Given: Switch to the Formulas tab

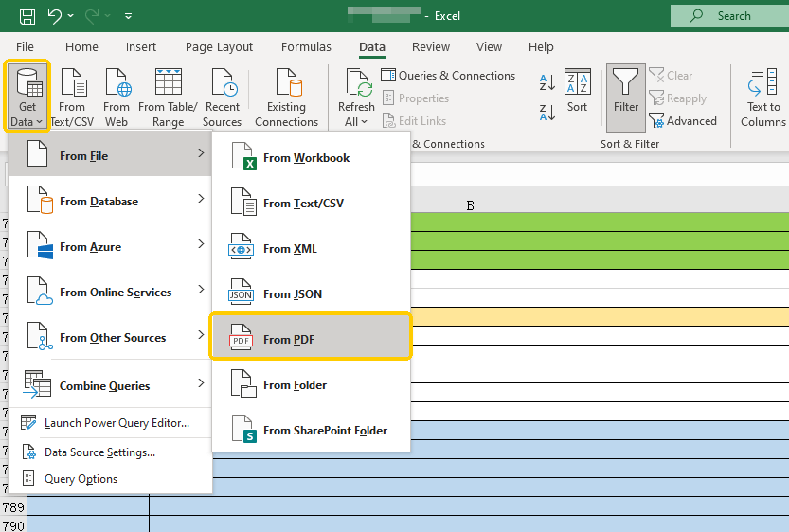Looking at the screenshot, I should click(306, 46).
